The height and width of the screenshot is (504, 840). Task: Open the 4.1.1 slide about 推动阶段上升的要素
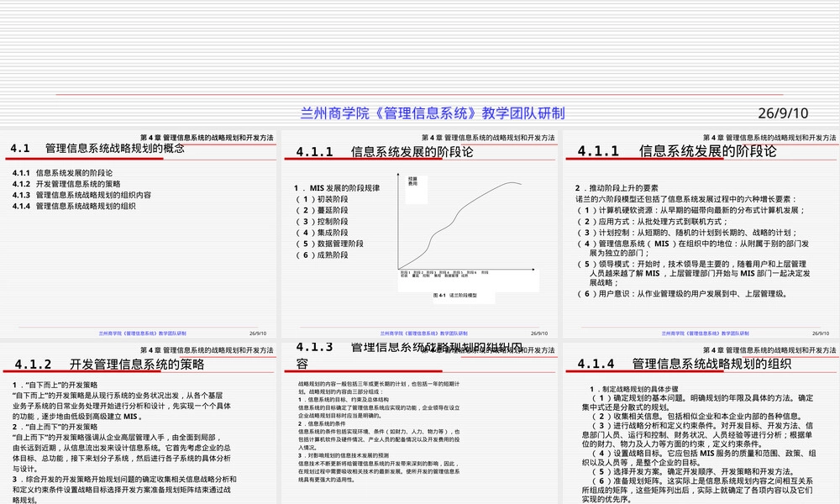tap(701, 234)
